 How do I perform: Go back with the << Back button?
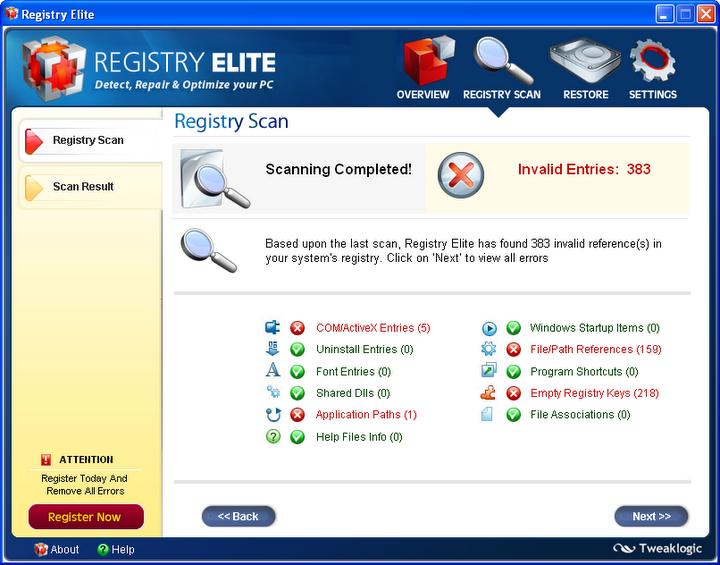238,516
